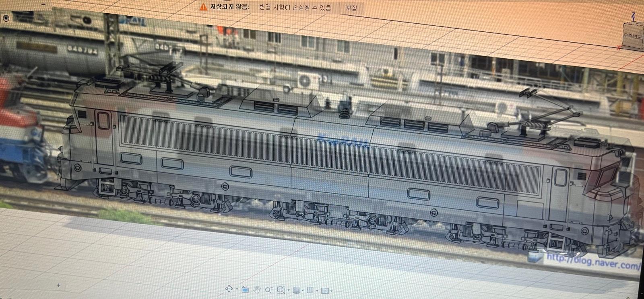Viewport: 644px width, 299px height.
Task: Open the Viewports layout icon
Action: (325, 291)
